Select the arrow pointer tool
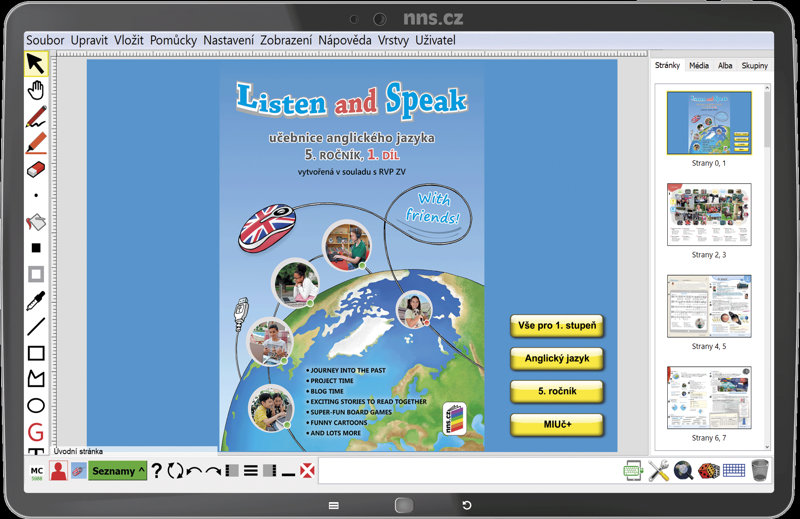The height and width of the screenshot is (519, 800). 36,64
